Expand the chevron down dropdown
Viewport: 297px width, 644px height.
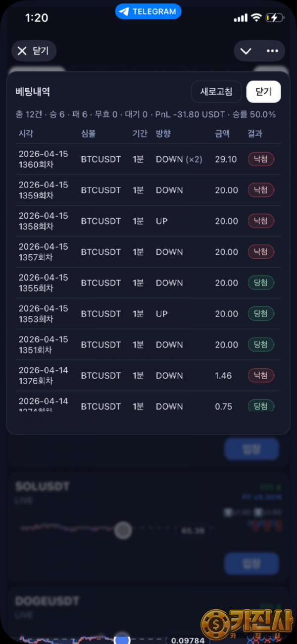(246, 51)
